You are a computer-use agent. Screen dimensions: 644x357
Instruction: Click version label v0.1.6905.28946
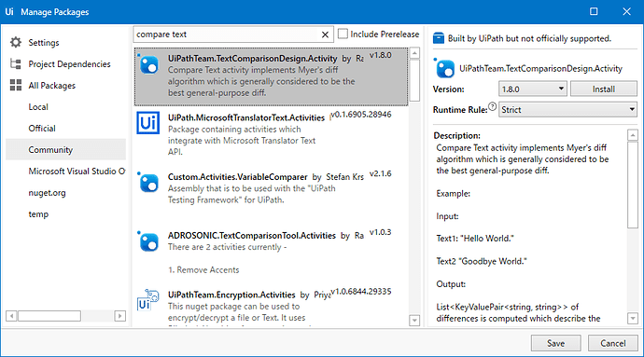click(x=361, y=115)
